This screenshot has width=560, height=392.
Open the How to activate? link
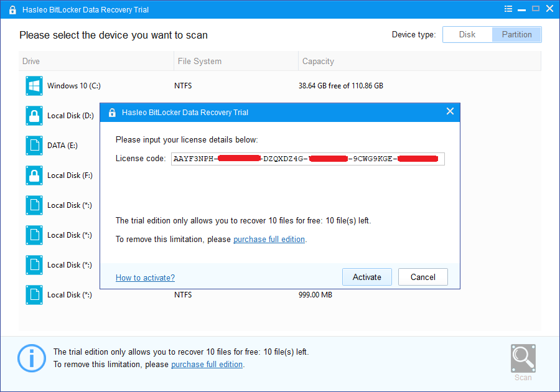(x=145, y=278)
